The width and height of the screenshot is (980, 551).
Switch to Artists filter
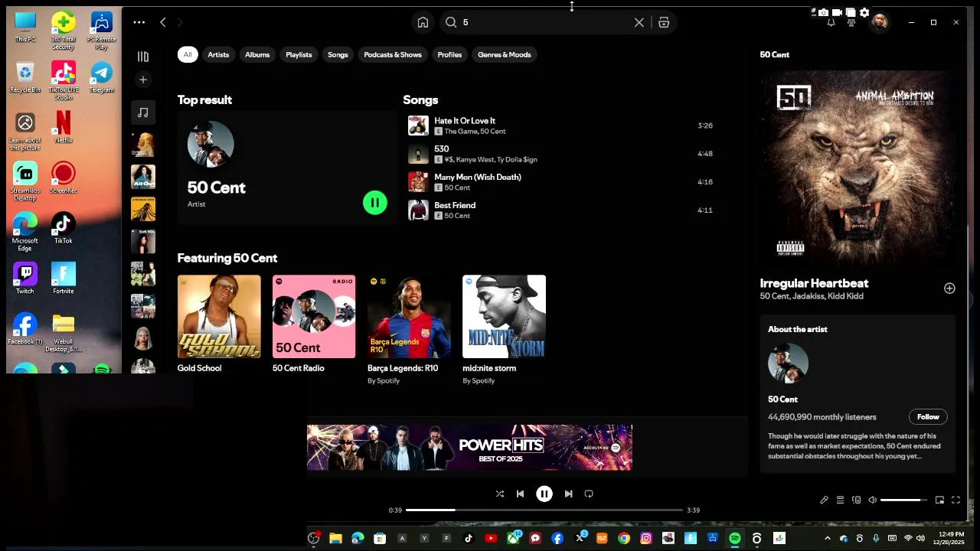[x=218, y=54]
